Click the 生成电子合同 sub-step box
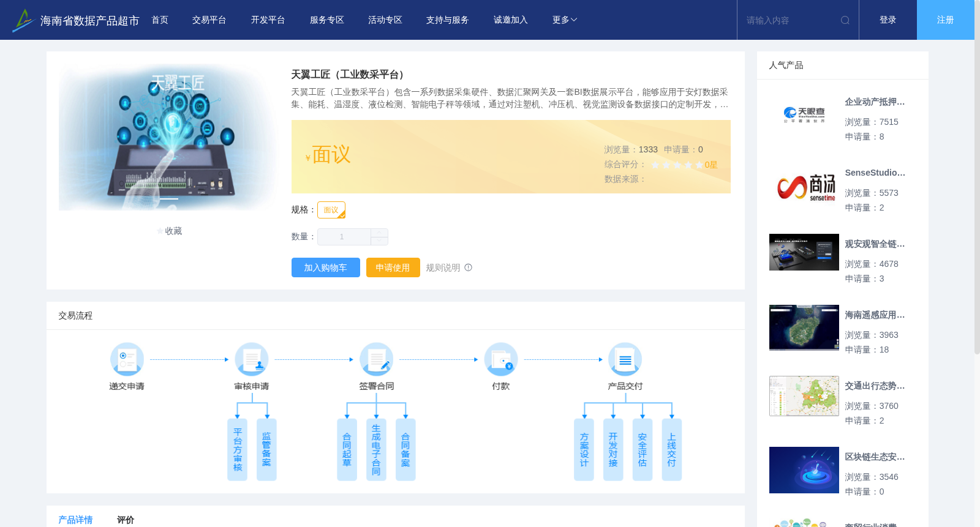This screenshot has width=980, height=527. 376,450
